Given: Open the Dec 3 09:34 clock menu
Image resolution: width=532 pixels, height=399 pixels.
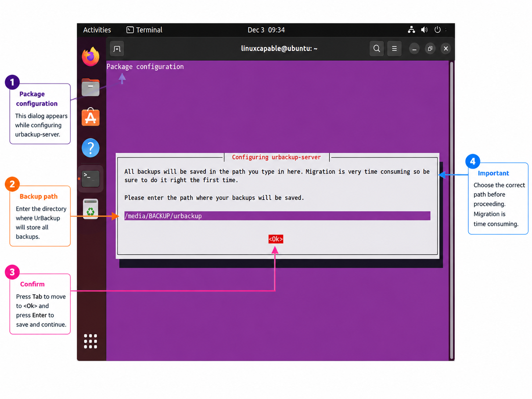Looking at the screenshot, I should click(x=266, y=30).
